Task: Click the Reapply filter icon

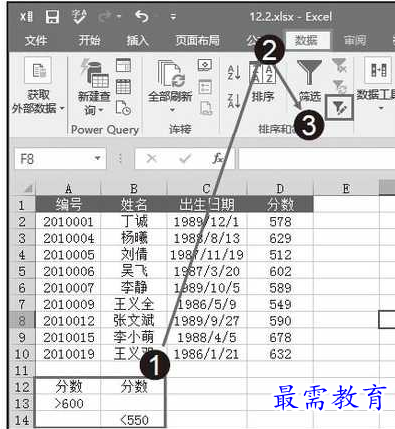Action: pos(339,86)
